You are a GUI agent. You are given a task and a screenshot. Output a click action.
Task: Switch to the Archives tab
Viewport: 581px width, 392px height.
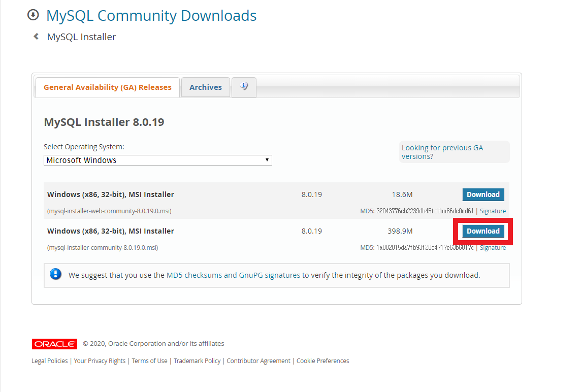tap(206, 87)
